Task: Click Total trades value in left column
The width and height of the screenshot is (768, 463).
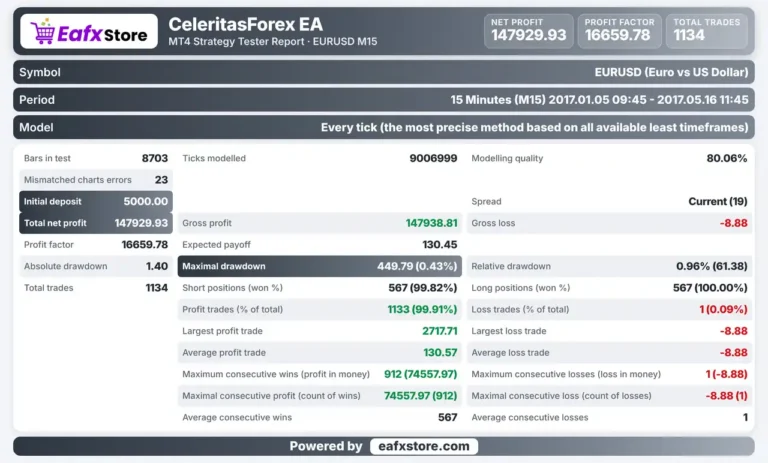Action: click(x=157, y=288)
